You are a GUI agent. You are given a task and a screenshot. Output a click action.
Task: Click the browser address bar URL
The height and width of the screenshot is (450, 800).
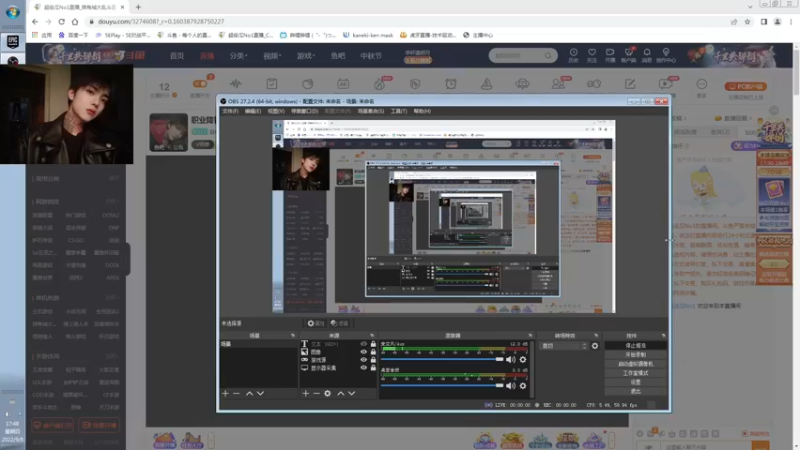click(161, 21)
